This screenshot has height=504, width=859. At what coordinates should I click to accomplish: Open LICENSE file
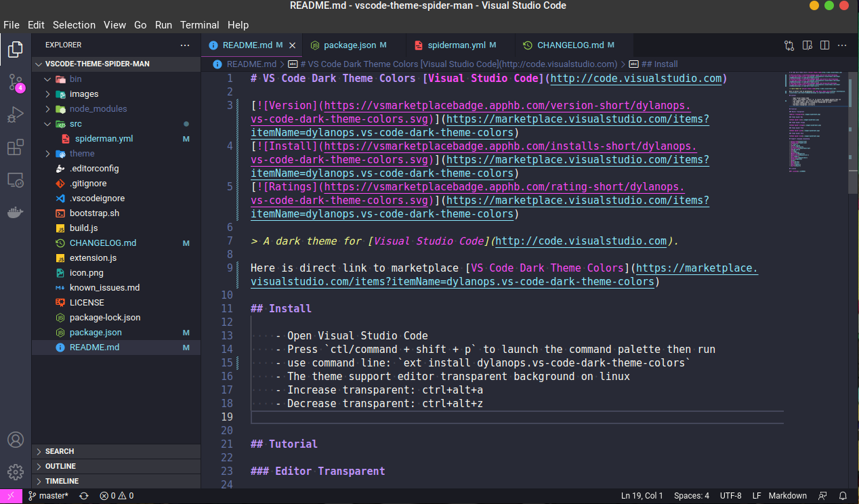click(116, 302)
